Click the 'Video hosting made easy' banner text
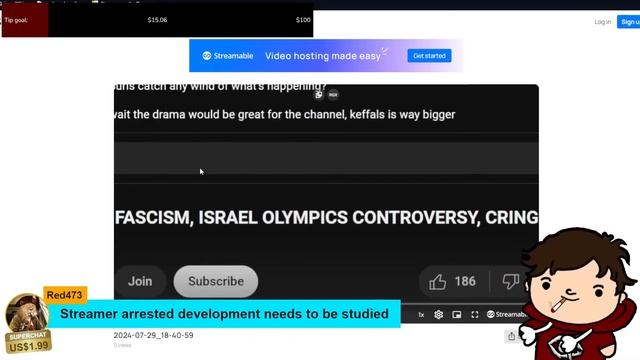The height and width of the screenshot is (360, 640). coord(322,56)
